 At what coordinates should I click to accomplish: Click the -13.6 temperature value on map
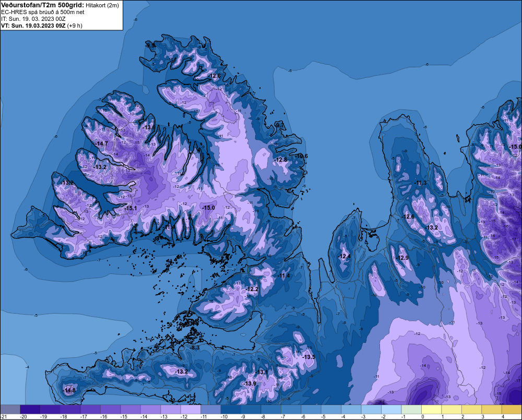coord(148,127)
